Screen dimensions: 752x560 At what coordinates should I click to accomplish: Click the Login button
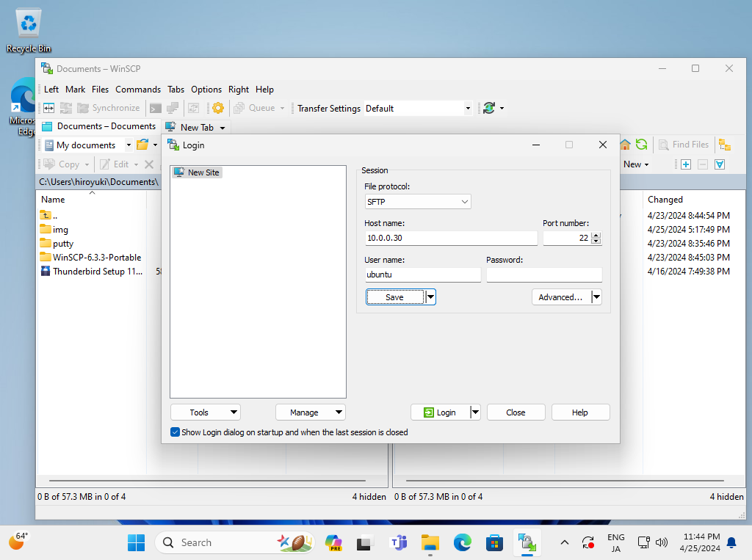(441, 412)
